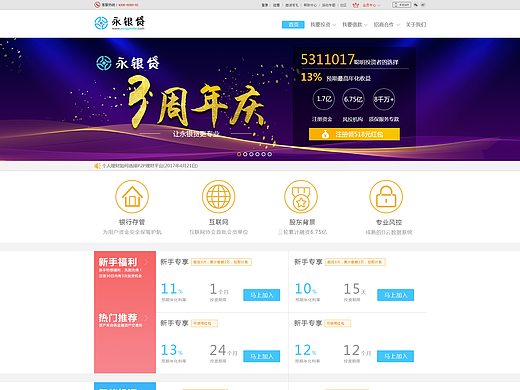Click the money bag icon on the yellow button

pos(325,134)
